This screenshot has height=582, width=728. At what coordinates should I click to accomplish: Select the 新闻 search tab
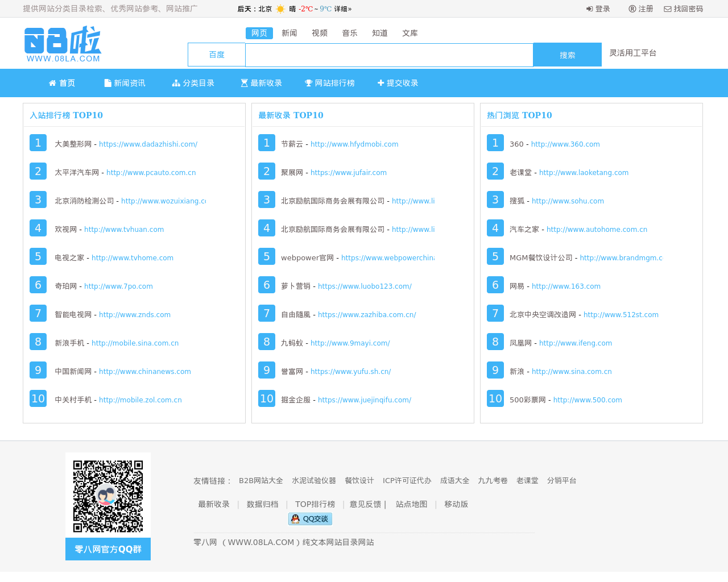pos(289,33)
